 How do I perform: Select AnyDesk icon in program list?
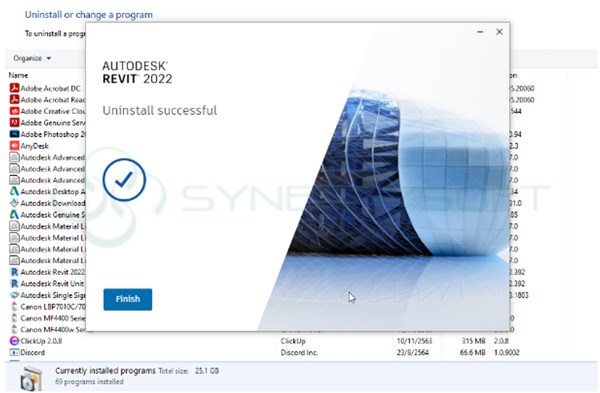[x=14, y=146]
